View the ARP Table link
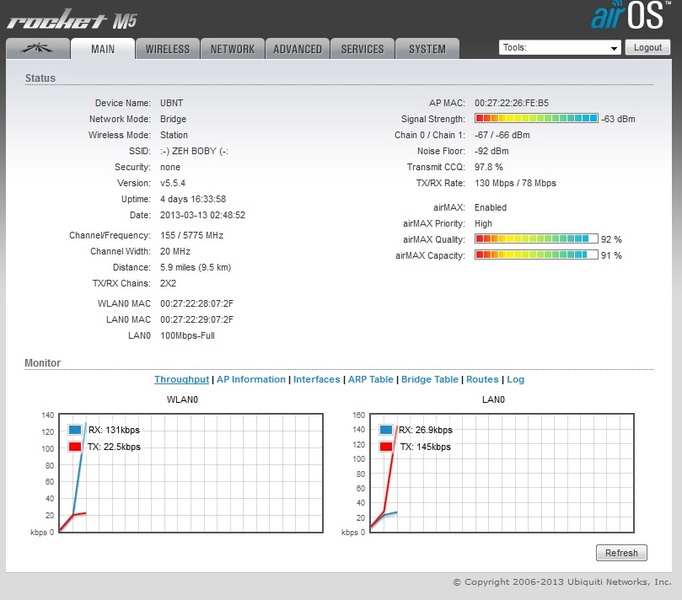This screenshot has height=600, width=682. pos(371,379)
